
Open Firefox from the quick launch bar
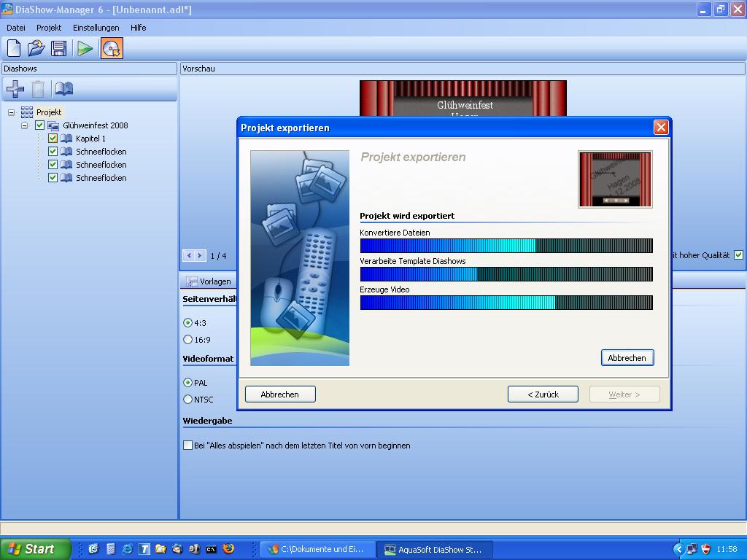pos(228,549)
